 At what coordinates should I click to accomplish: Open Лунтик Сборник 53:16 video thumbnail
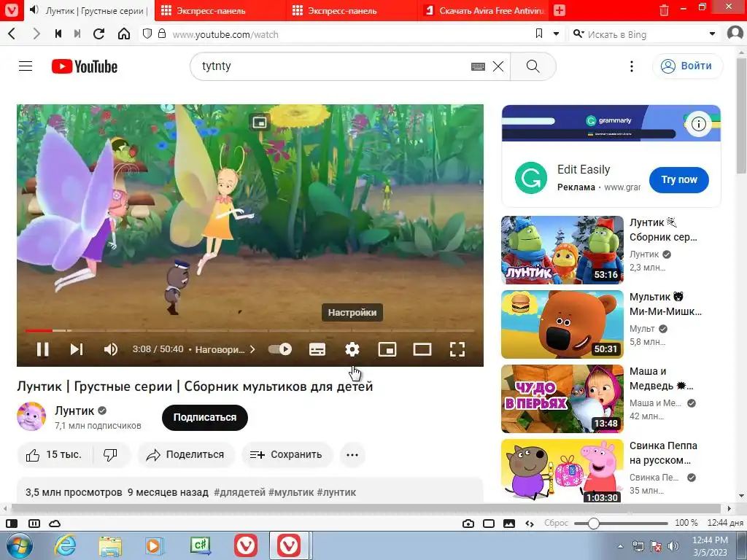pos(562,250)
